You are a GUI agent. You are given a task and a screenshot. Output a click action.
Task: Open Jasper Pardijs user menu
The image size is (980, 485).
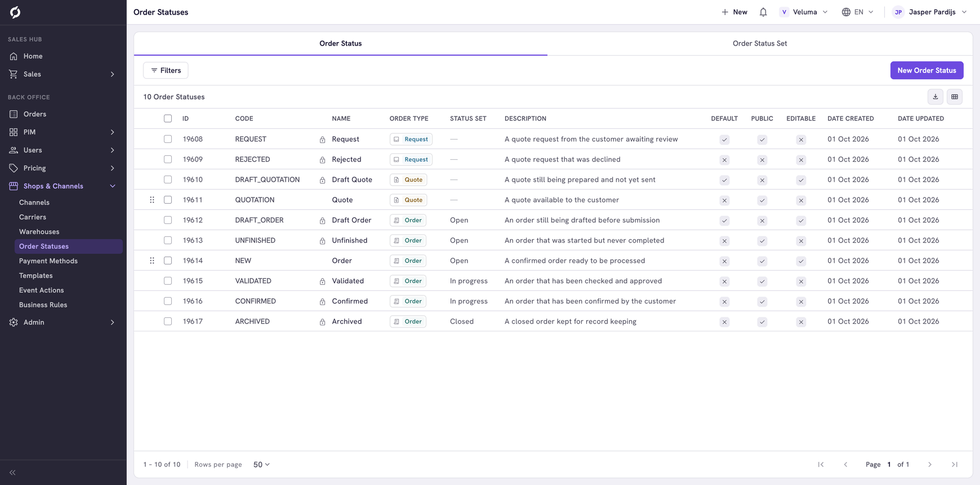[x=930, y=12]
